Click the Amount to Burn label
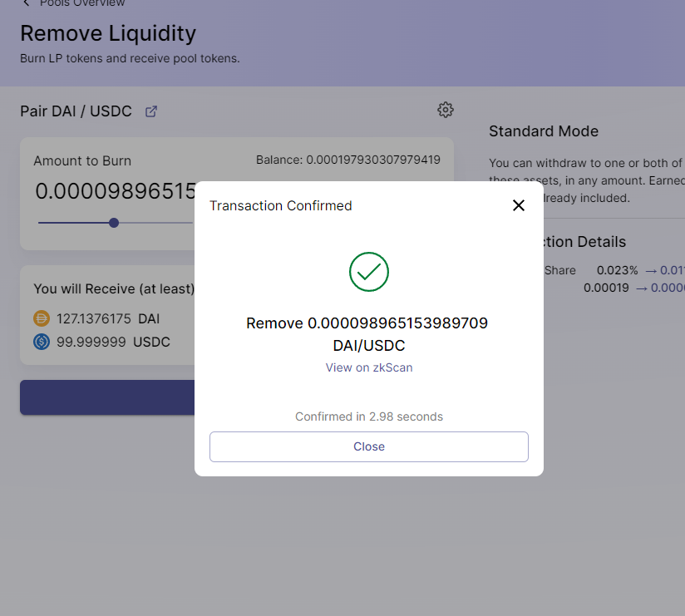Viewport: 685px width, 616px height. [82, 160]
